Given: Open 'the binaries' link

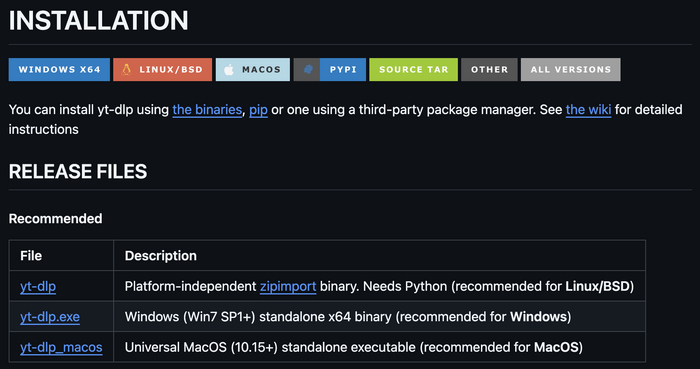Looking at the screenshot, I should coord(207,110).
